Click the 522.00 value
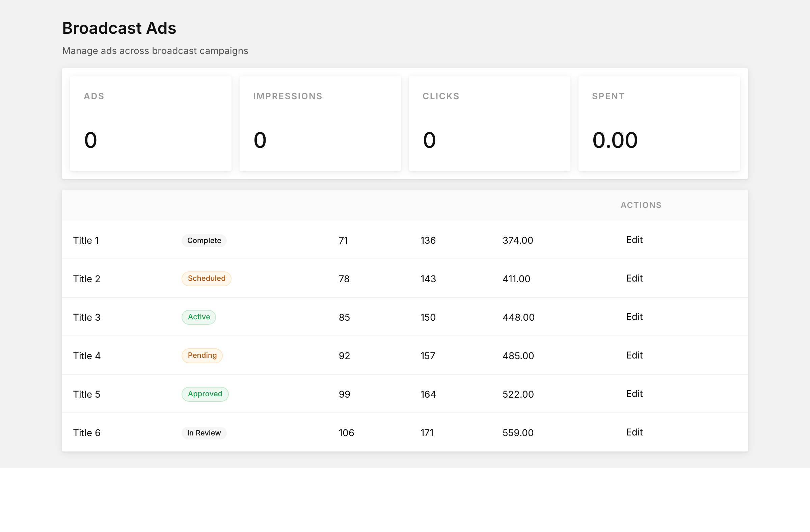The image size is (810, 532). [x=518, y=394]
